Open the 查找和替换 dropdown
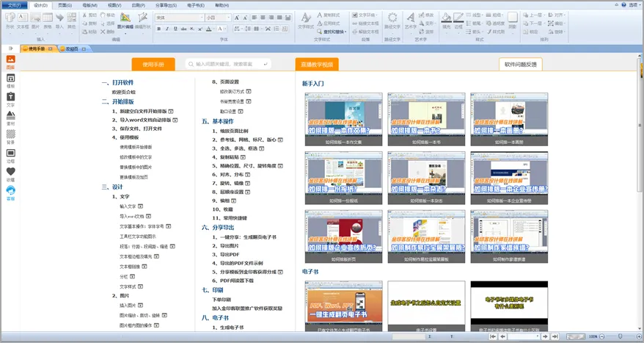The height and width of the screenshot is (343, 644). pyautogui.click(x=334, y=32)
